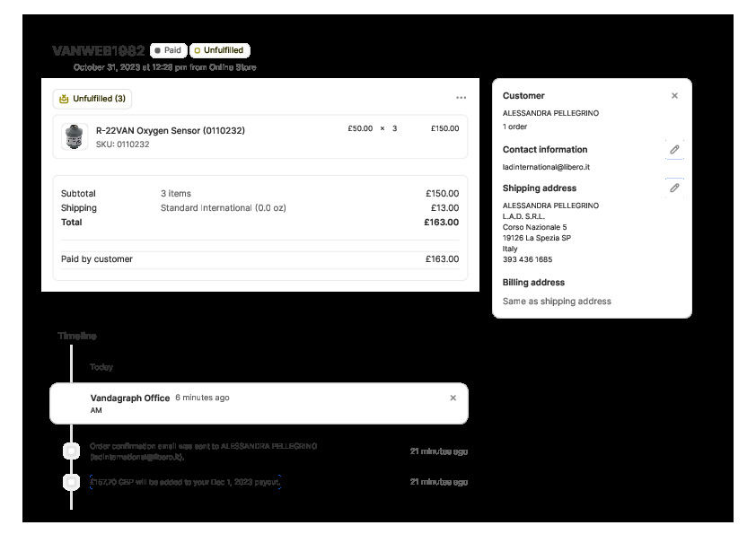Select the payout event timeline marker
This screenshot has width=756, height=534.
[x=72, y=482]
